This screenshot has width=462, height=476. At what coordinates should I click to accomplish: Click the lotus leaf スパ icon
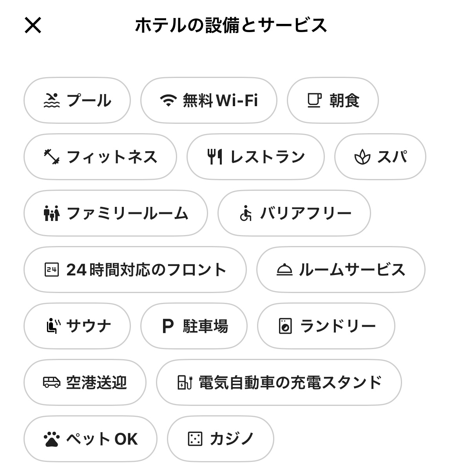tap(362, 157)
